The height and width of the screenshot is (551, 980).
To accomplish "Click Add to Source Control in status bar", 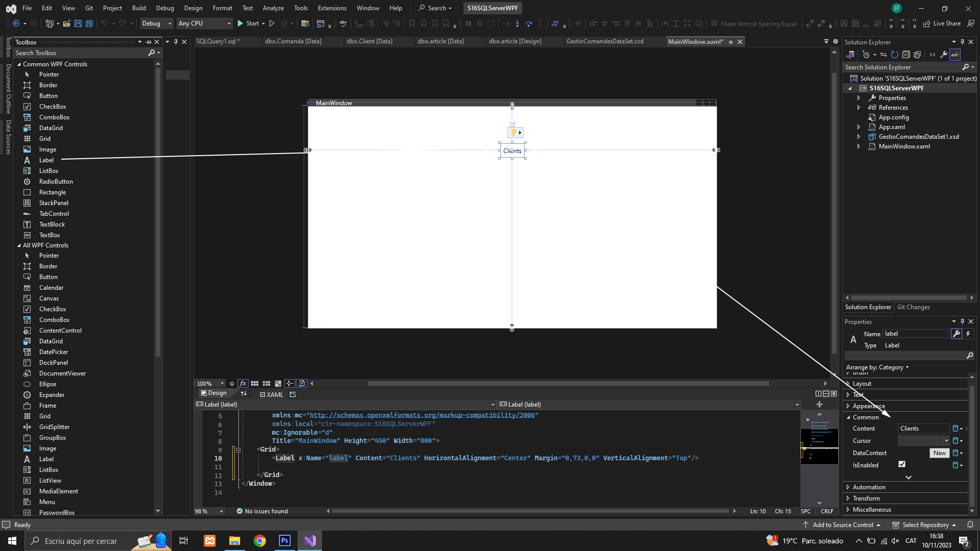I will point(843,525).
